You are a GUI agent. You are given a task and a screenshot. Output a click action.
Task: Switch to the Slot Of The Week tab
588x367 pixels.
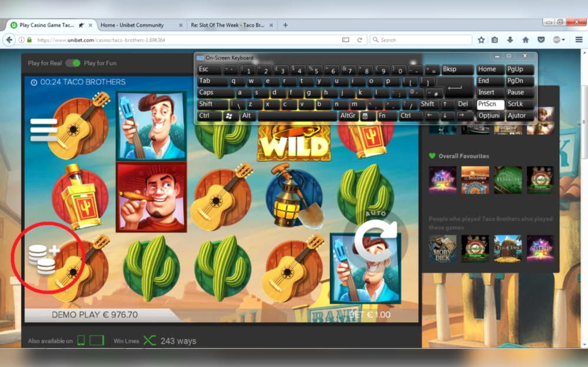pos(228,25)
